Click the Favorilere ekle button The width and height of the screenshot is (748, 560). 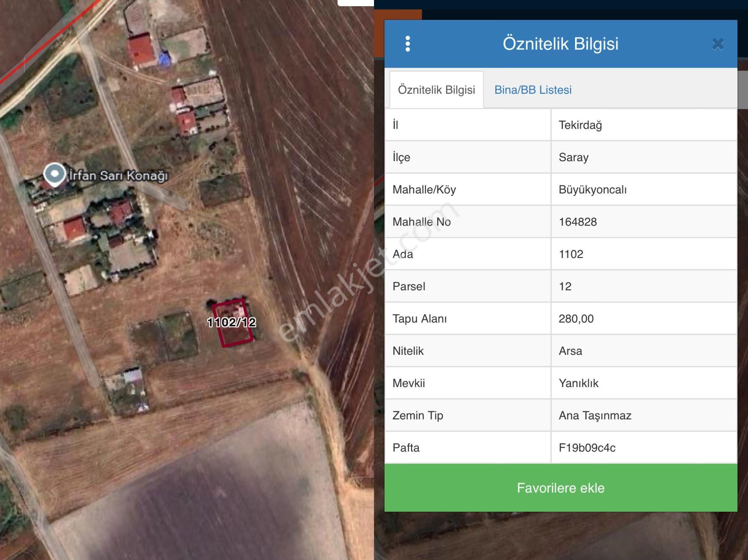pos(561,488)
